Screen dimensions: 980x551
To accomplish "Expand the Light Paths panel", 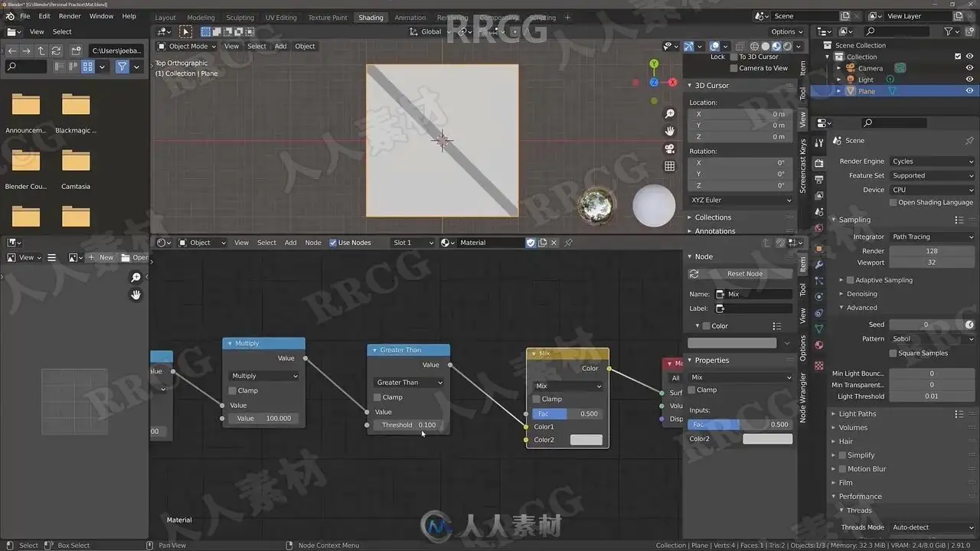I will (857, 414).
